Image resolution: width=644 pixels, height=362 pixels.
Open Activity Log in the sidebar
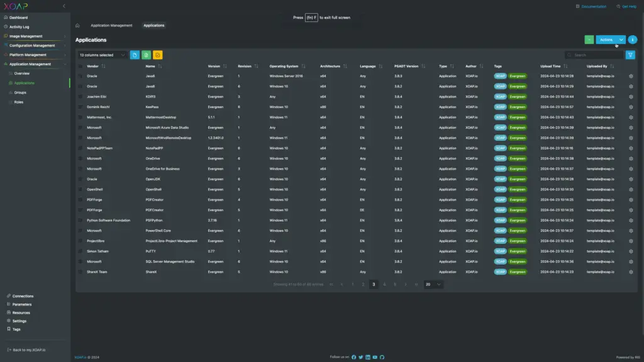click(x=19, y=26)
